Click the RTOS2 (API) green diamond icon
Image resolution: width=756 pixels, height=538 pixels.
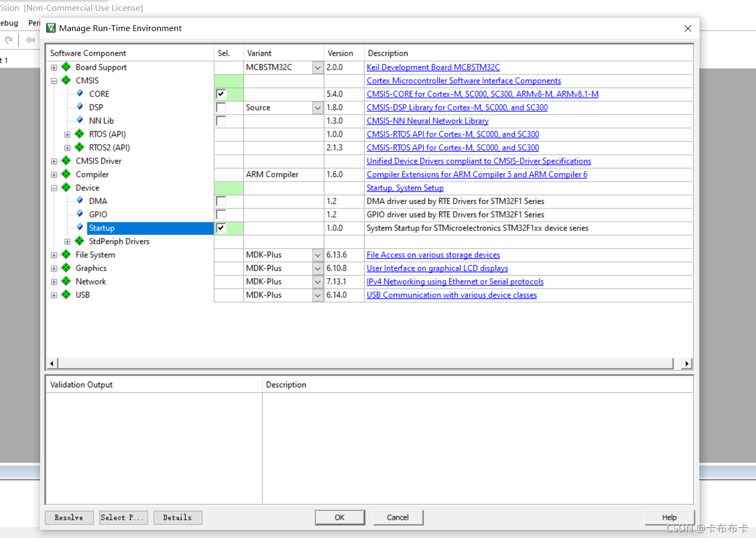(79, 147)
